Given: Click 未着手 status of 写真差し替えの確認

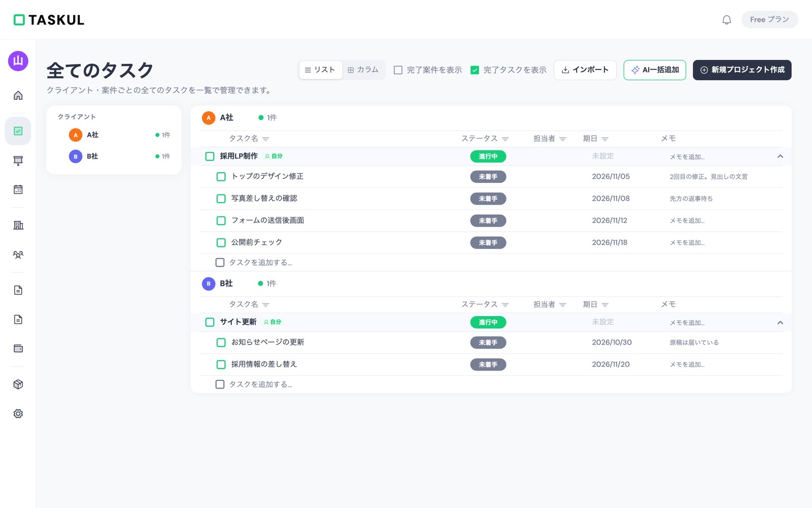Looking at the screenshot, I should click(x=488, y=199).
